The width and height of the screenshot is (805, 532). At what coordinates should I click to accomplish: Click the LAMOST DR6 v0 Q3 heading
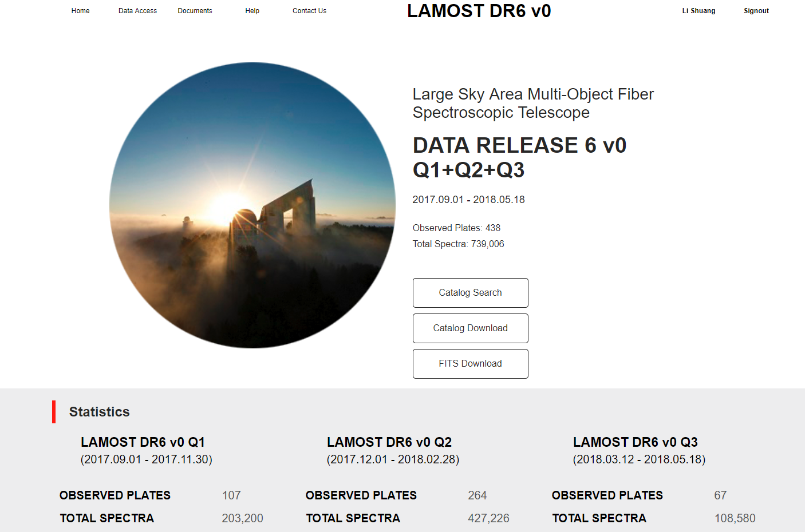coord(636,442)
